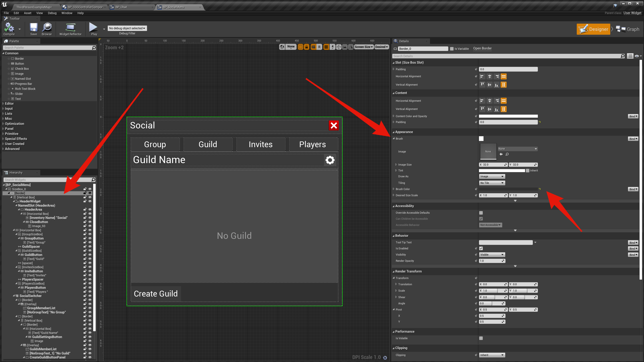Open the Draw As dropdown
Screen dimensions: 644x362
[x=492, y=176]
